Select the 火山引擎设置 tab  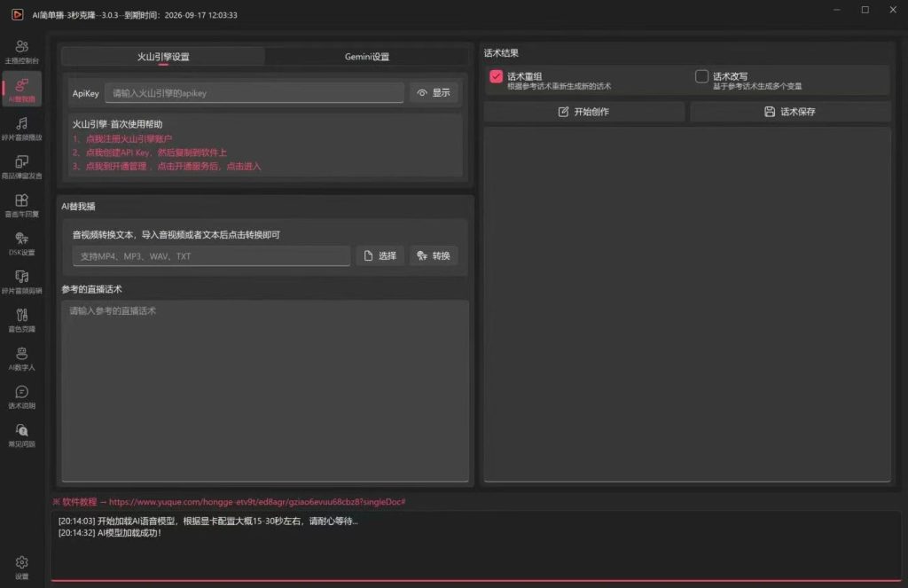click(163, 57)
